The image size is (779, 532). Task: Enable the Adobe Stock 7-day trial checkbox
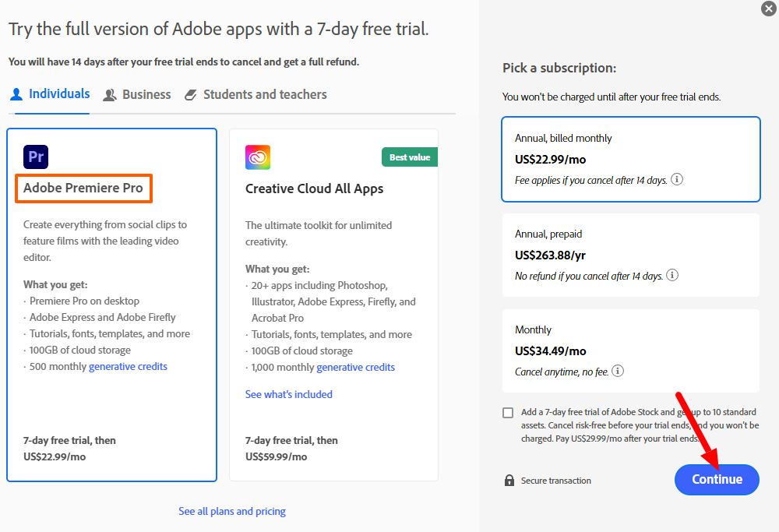pyautogui.click(x=508, y=413)
